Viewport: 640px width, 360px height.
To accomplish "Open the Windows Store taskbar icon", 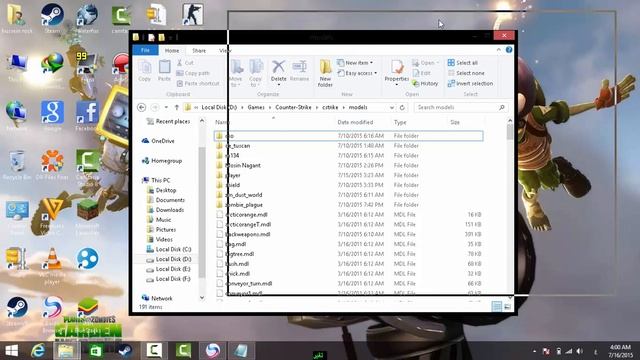I will pos(96,351).
